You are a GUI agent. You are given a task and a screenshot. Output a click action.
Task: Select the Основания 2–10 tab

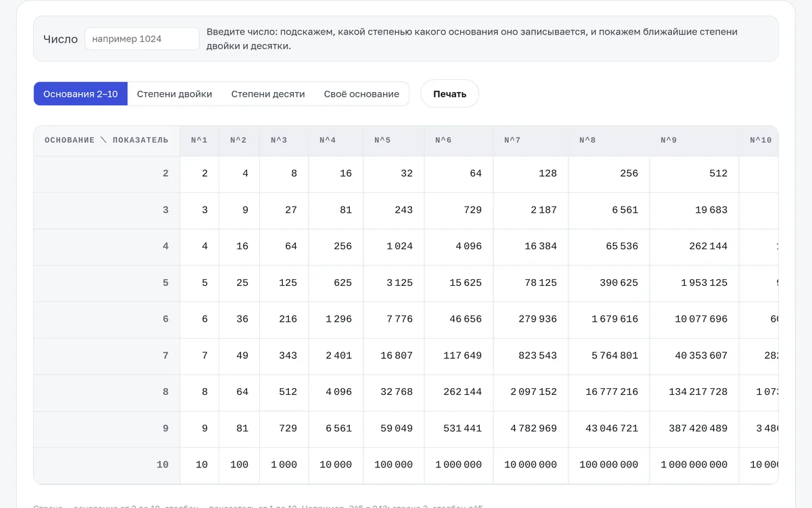(81, 94)
